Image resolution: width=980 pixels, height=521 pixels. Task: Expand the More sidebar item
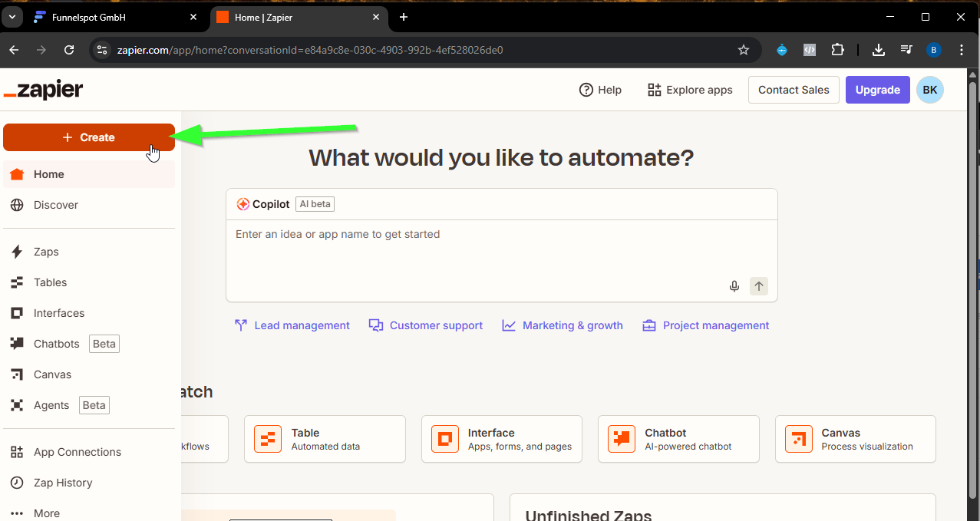coord(89,513)
